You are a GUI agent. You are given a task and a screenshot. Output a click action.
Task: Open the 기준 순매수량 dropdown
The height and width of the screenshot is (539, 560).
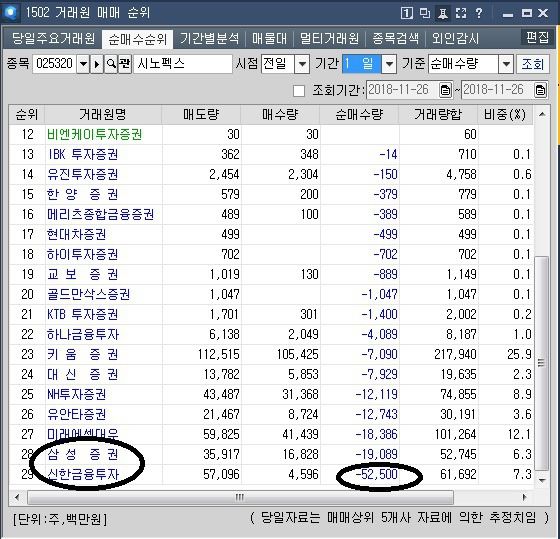point(506,64)
